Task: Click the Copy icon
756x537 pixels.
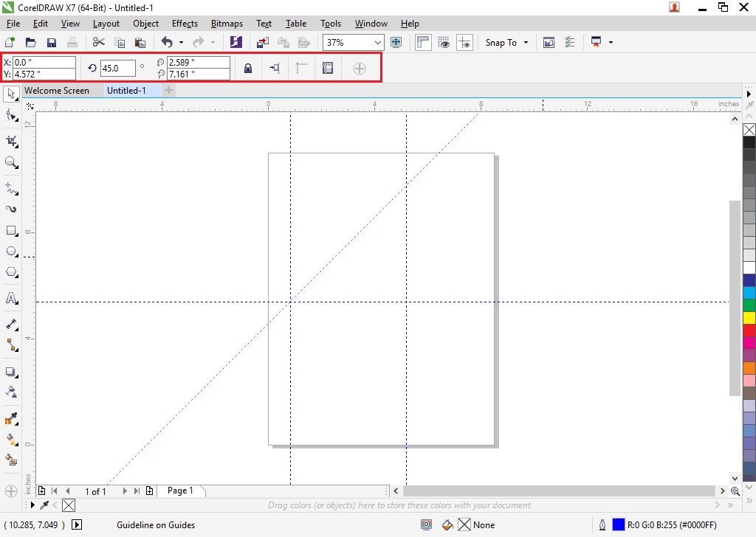Action: (119, 42)
